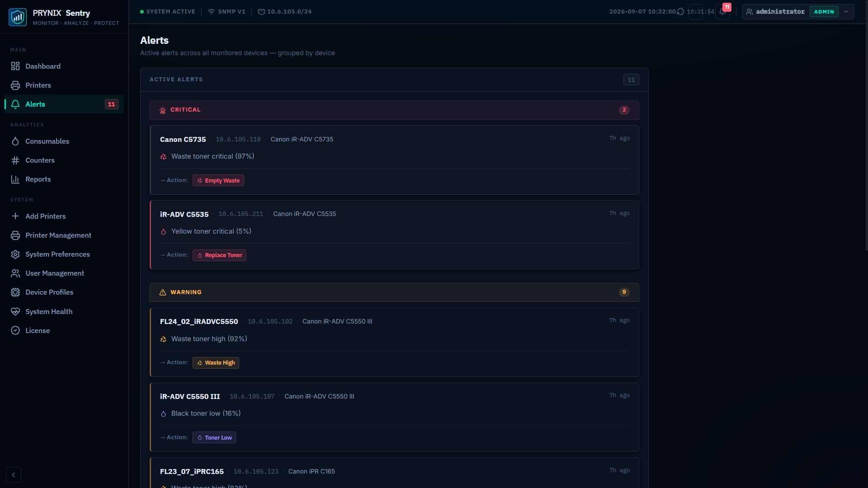Click the Toner Low action button
Screen dimensions: 868x488
214,437
